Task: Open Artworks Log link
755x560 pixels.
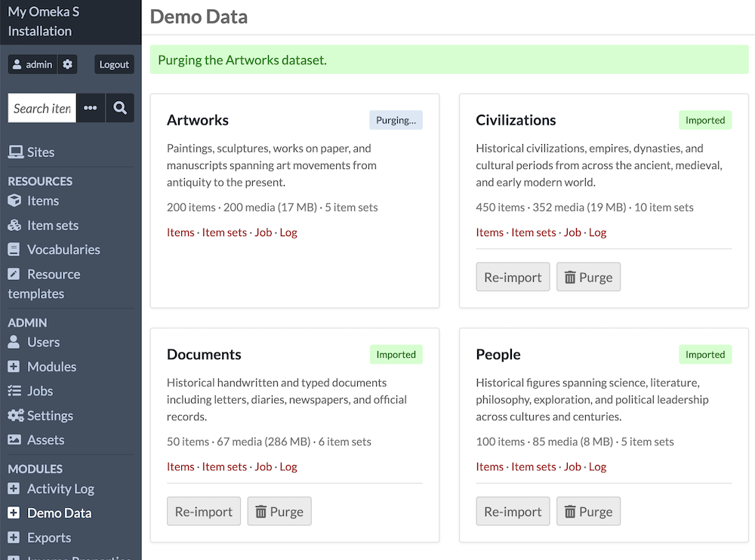Action: point(288,232)
